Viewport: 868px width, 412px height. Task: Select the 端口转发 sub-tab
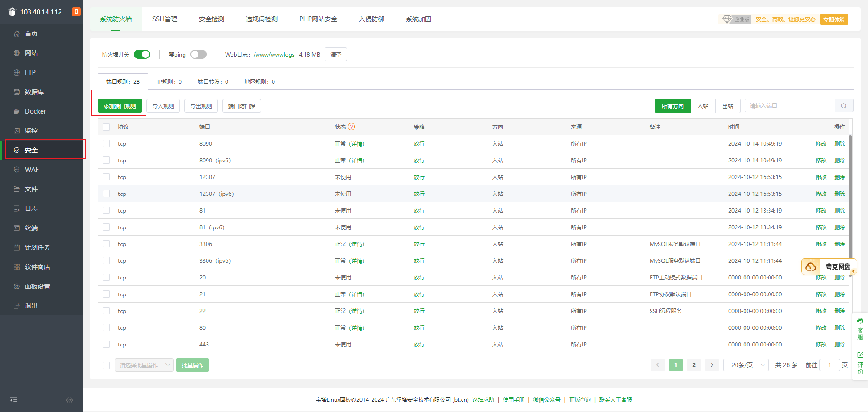(x=213, y=82)
